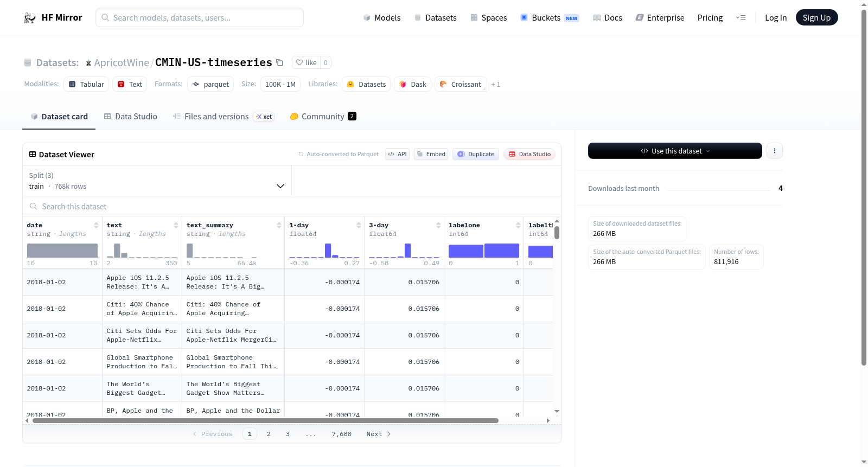
Task: Click the Dataset Viewer table icon
Action: pos(33,154)
